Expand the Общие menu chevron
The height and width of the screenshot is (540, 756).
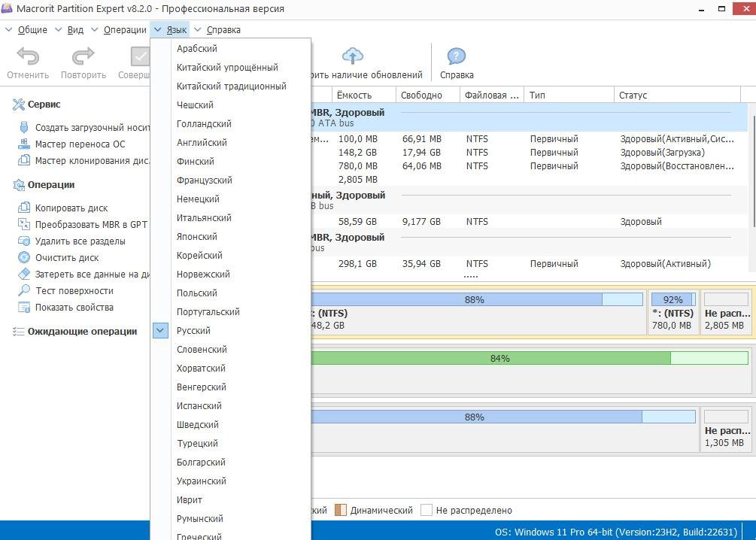[x=9, y=29]
